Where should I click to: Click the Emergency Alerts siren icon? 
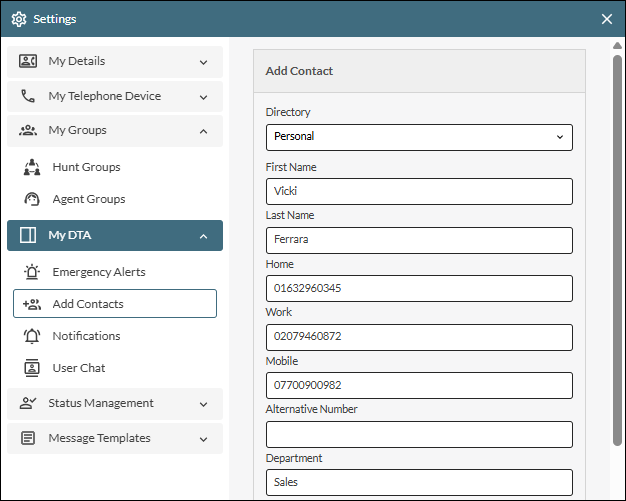(32, 272)
